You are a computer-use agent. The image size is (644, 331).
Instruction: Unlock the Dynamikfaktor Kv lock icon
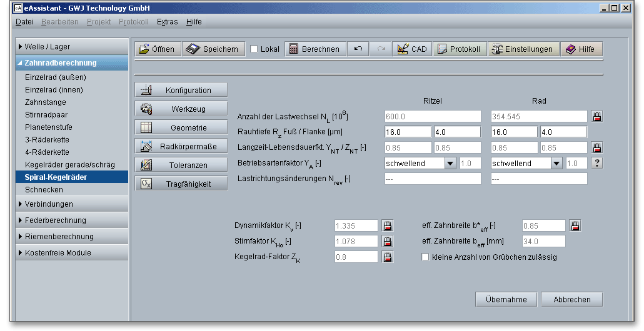(387, 225)
